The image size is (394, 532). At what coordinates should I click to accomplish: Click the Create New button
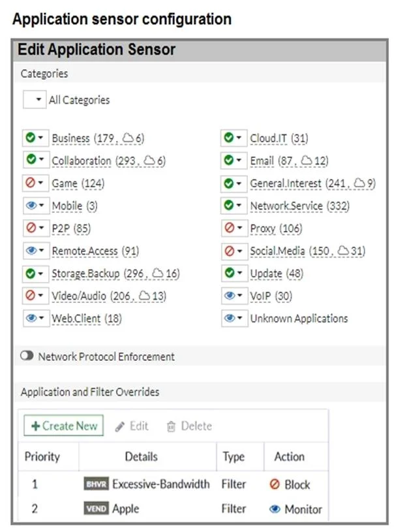coord(64,426)
